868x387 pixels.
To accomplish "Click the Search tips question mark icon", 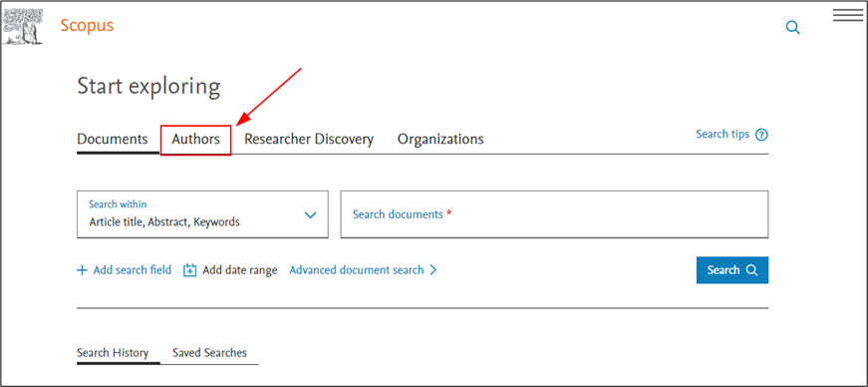I will pyautogui.click(x=762, y=135).
